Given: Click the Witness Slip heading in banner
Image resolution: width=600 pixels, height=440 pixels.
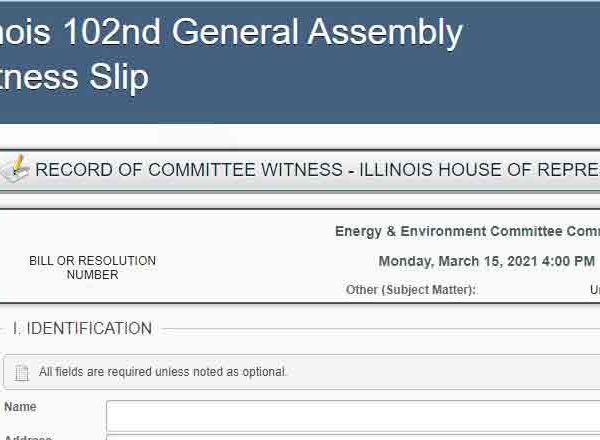Looking at the screenshot, I should tap(74, 78).
